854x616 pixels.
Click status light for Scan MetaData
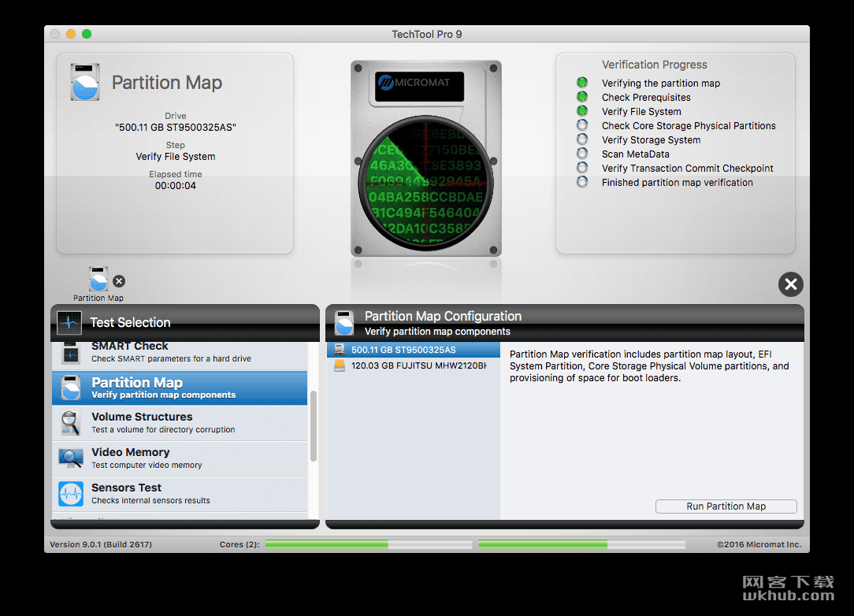pyautogui.click(x=582, y=154)
